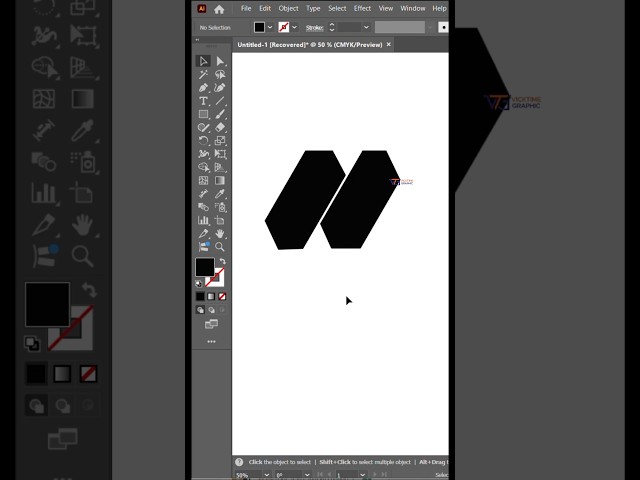Open the fill color dropdown in the control bar
The image size is (640, 480).
pyautogui.click(x=270, y=27)
